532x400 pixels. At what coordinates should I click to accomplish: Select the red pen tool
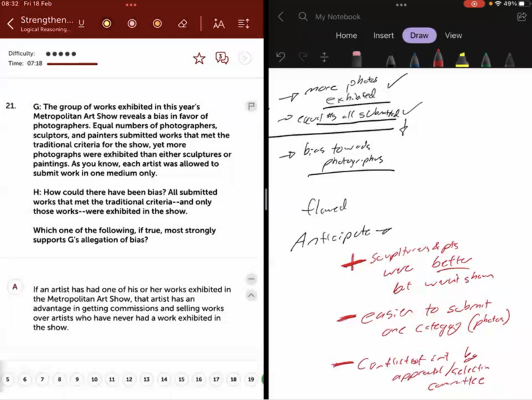point(438,58)
